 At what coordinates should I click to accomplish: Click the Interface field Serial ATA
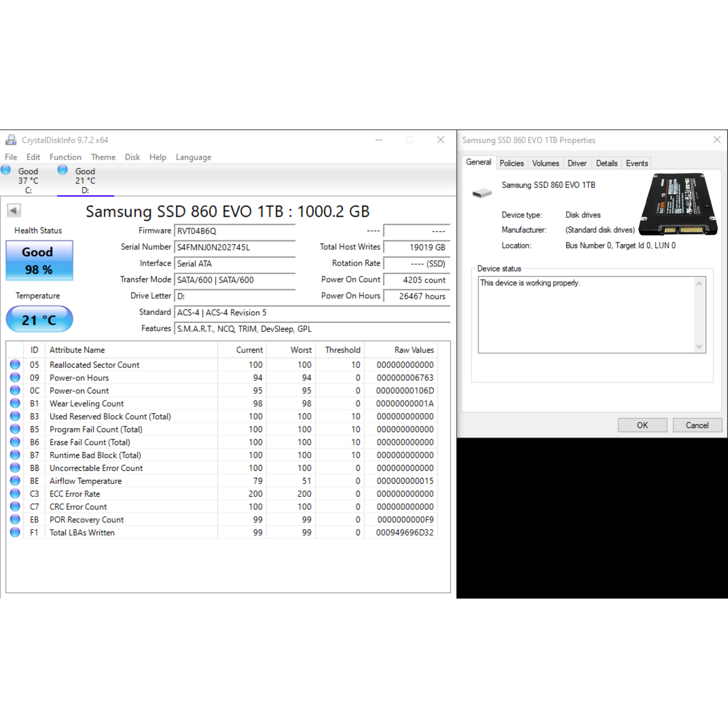[x=235, y=264]
